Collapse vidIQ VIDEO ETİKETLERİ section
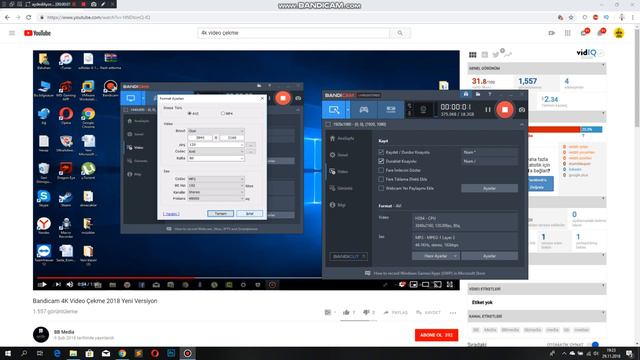640x360 pixels. [x=603, y=286]
